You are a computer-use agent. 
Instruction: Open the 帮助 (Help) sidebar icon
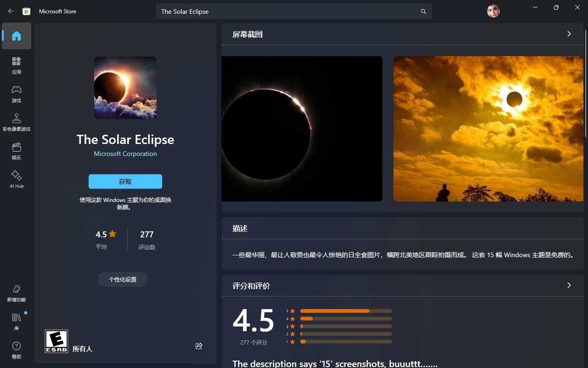tap(17, 350)
